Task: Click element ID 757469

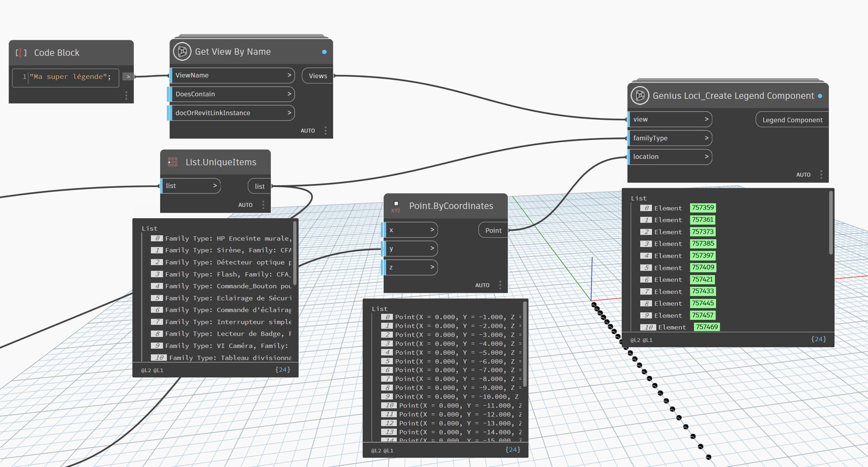Action: coord(707,327)
